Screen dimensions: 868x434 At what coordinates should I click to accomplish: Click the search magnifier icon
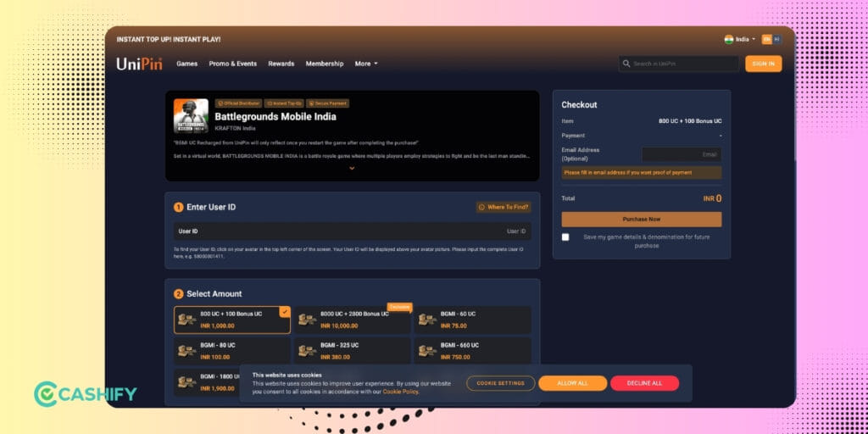(x=626, y=64)
